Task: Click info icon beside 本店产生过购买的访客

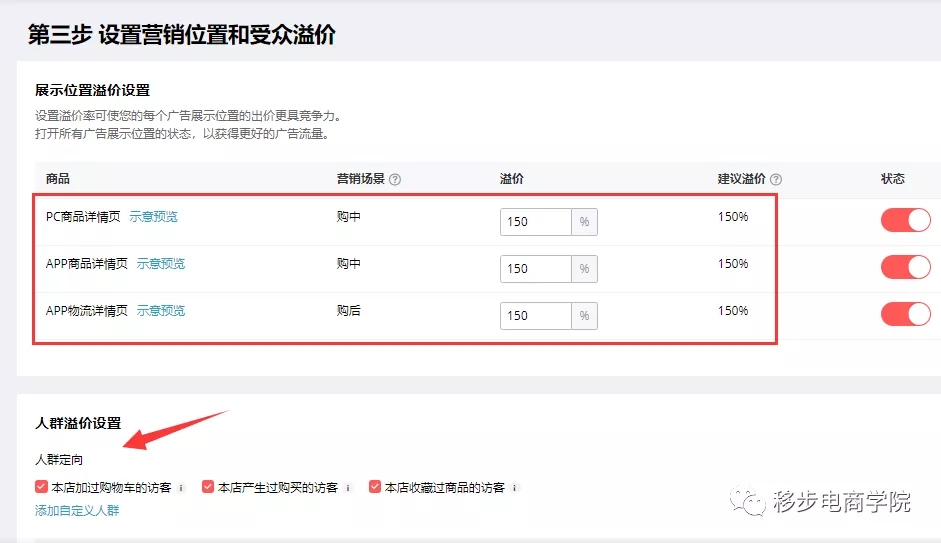Action: [x=348, y=488]
